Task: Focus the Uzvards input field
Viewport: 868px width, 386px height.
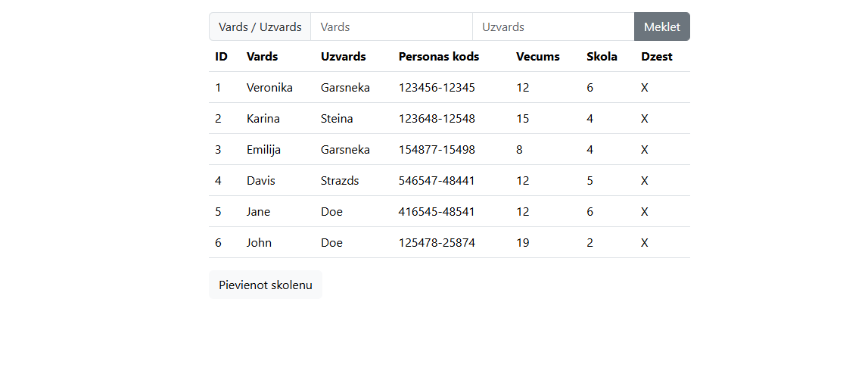Action: tap(553, 26)
